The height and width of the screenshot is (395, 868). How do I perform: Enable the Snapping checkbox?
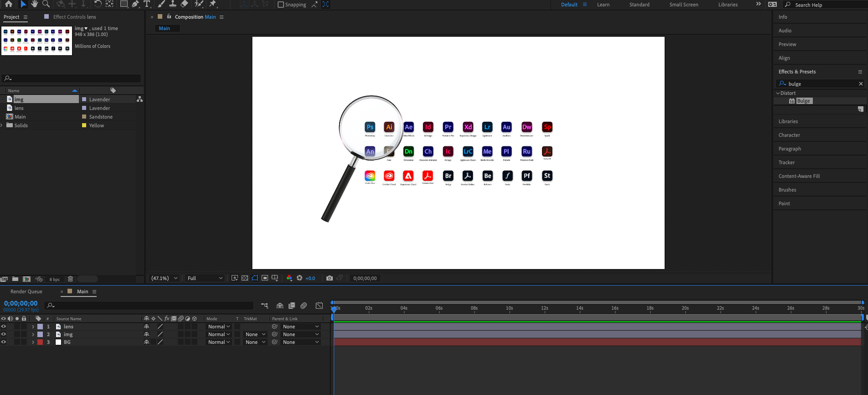(x=281, y=5)
